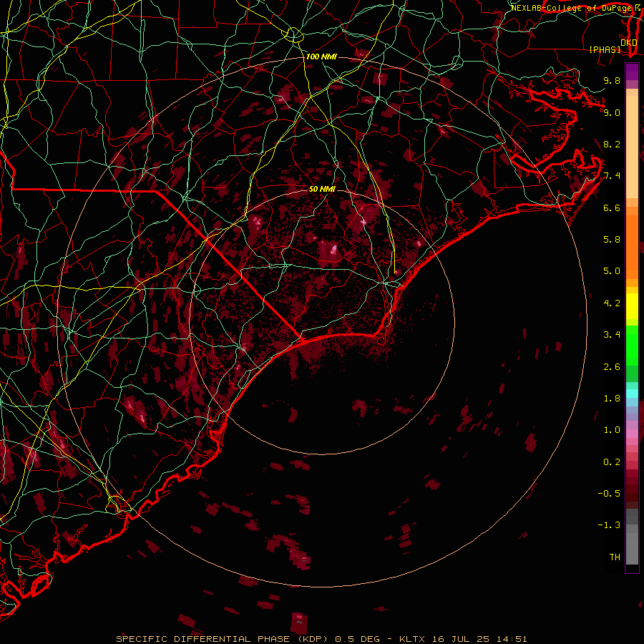
Task: Click the NEXLAB-College of DuPage credit text
Action: (571, 8)
